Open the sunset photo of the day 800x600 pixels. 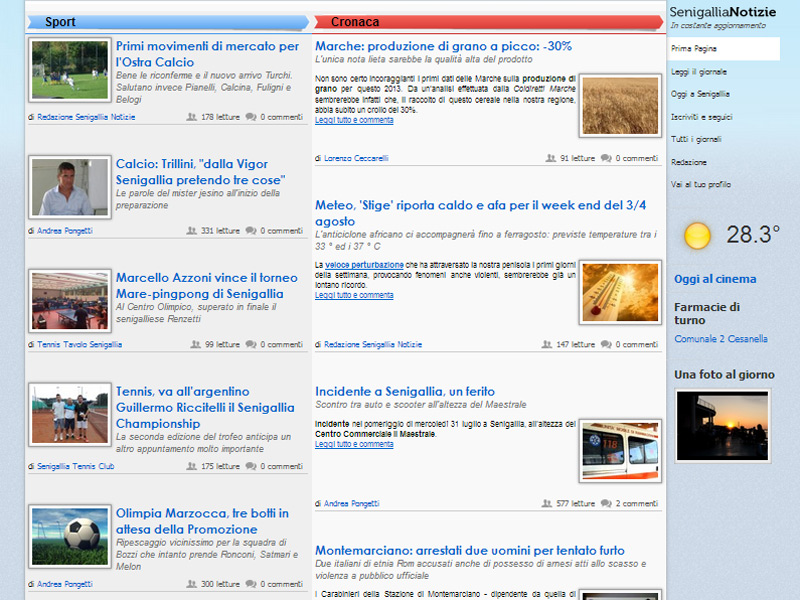(722, 425)
